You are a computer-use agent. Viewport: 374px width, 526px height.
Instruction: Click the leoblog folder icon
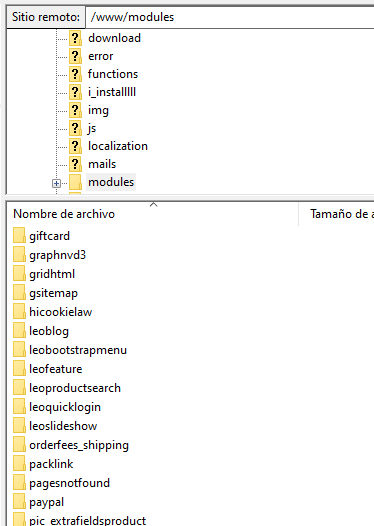19,330
